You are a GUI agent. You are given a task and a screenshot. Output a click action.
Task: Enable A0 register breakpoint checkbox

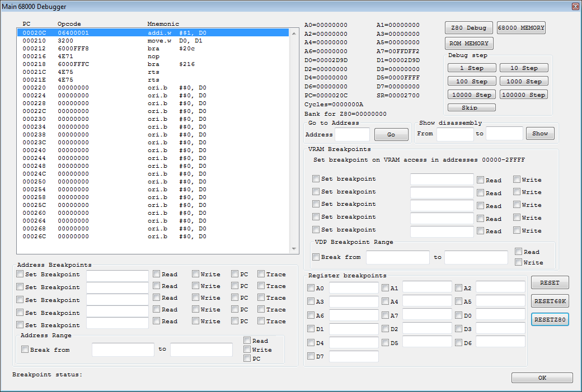tap(311, 288)
